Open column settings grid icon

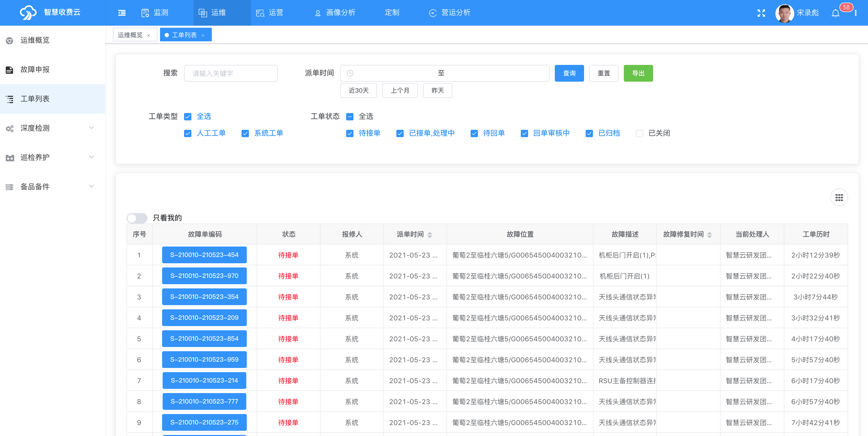click(839, 197)
